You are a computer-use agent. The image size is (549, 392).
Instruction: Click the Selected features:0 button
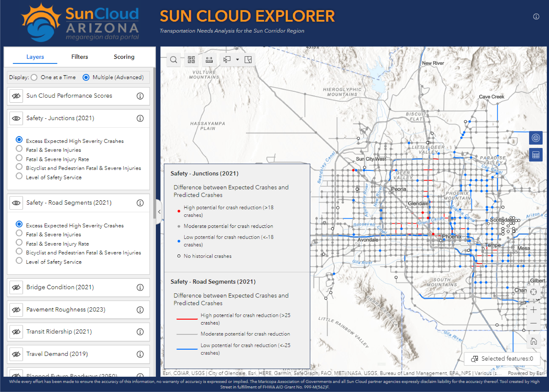coord(502,359)
